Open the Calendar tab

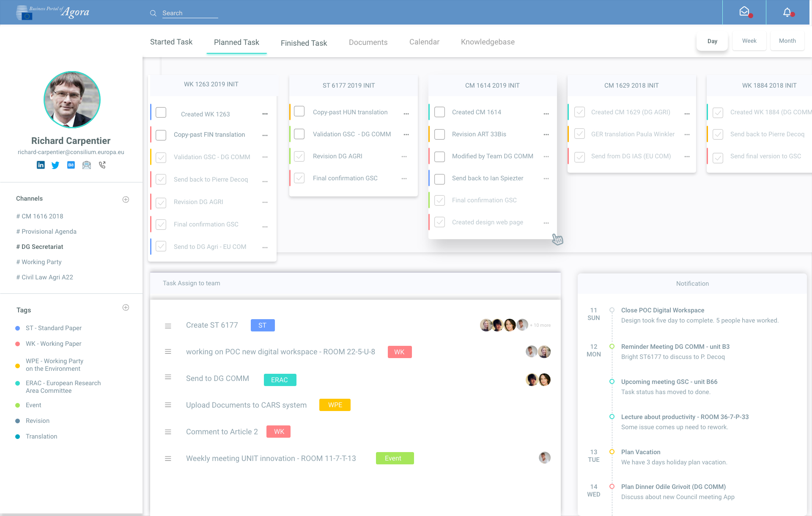coord(424,42)
